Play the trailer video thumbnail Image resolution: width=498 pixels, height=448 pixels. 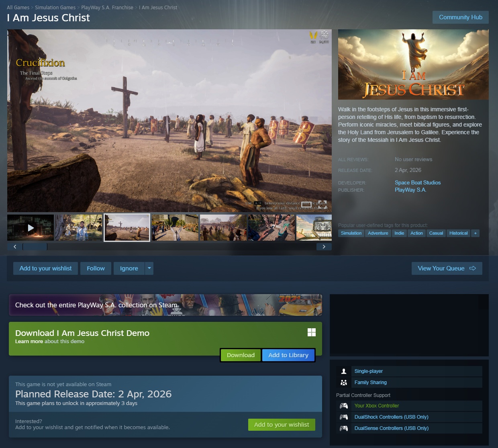[31, 228]
